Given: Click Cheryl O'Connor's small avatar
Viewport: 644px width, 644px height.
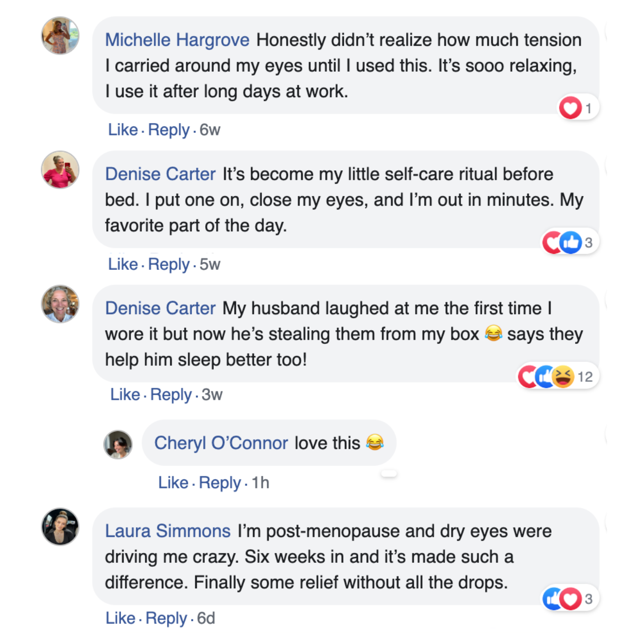Looking at the screenshot, I should 118,444.
